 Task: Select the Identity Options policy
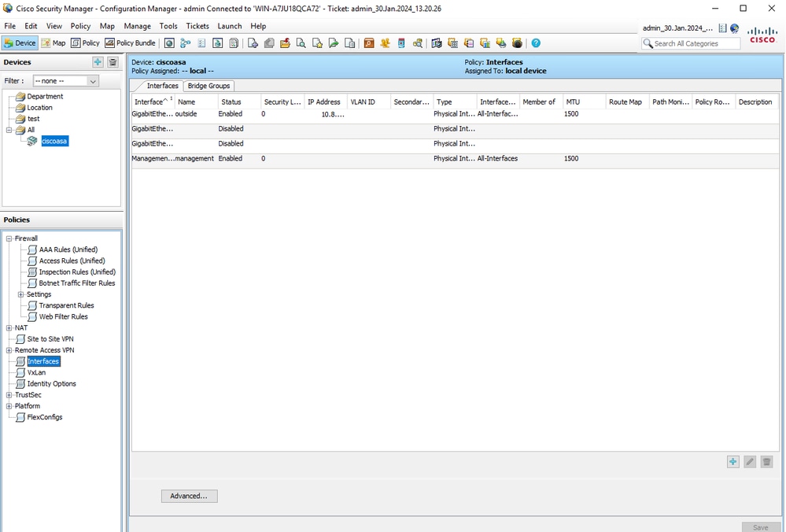point(51,383)
